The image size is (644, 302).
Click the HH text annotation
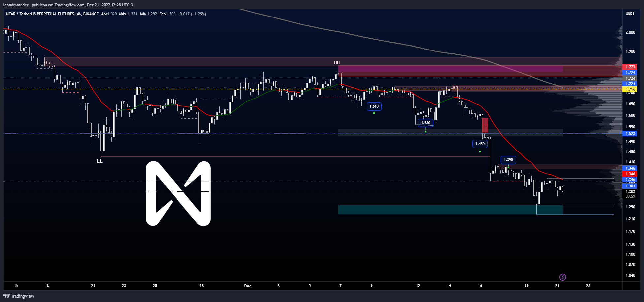337,62
